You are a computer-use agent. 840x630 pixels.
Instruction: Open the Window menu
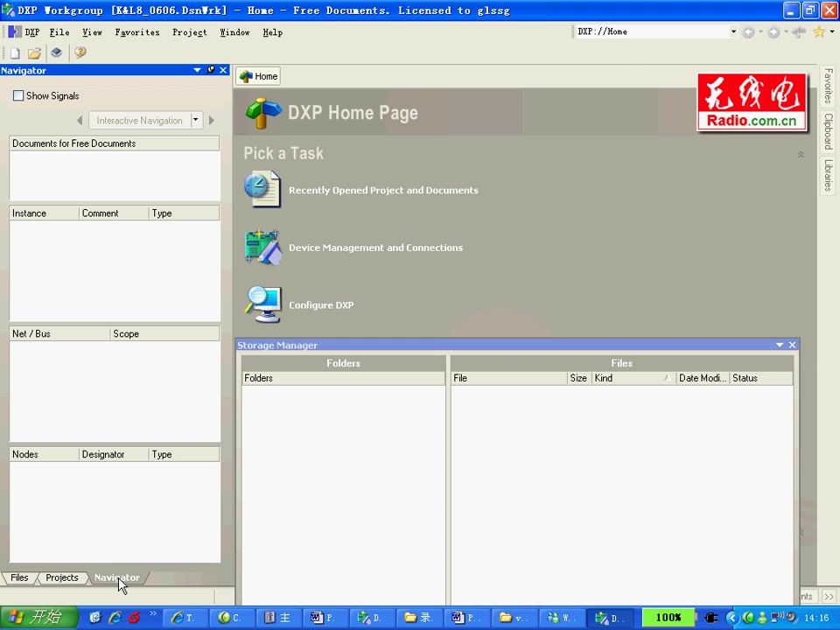(x=234, y=32)
